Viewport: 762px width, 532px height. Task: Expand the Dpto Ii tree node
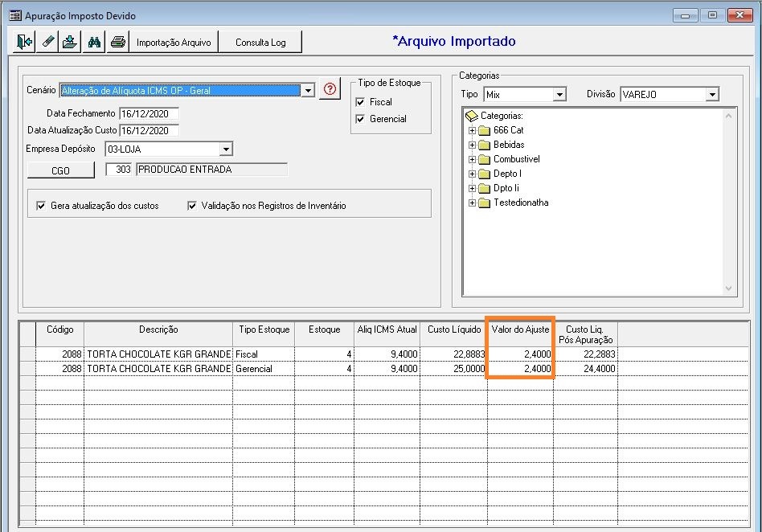pos(472,188)
